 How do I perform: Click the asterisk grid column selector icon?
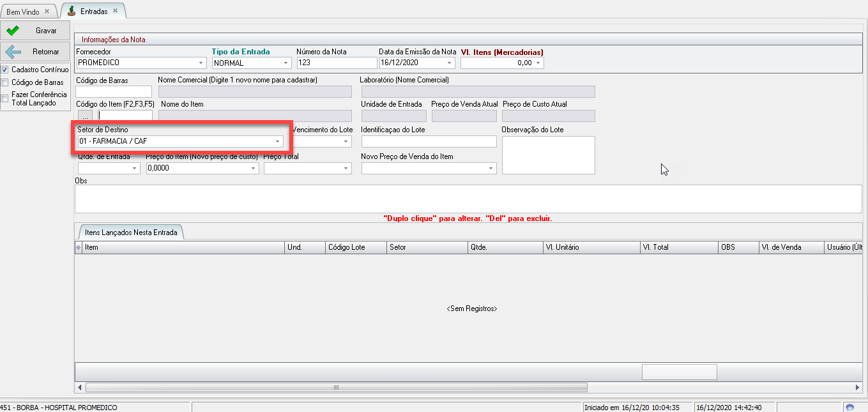pos(79,247)
